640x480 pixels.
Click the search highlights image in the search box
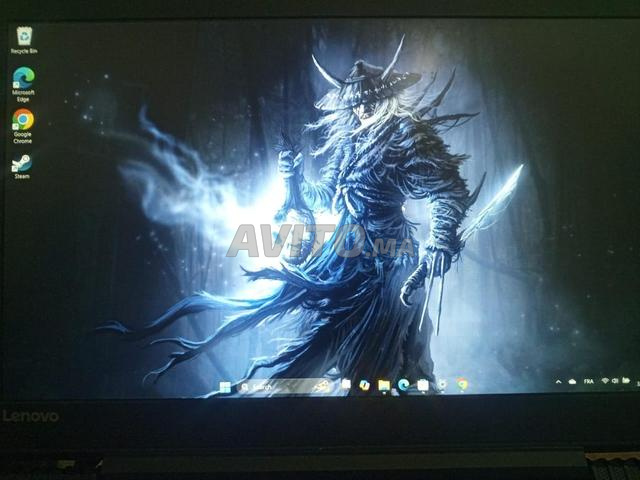tap(322, 385)
